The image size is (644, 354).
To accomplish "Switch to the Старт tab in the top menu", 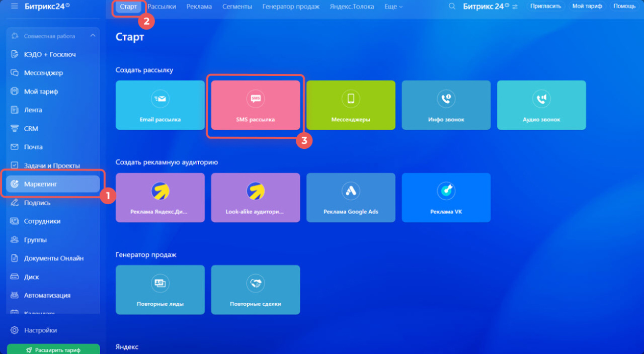I will (128, 7).
